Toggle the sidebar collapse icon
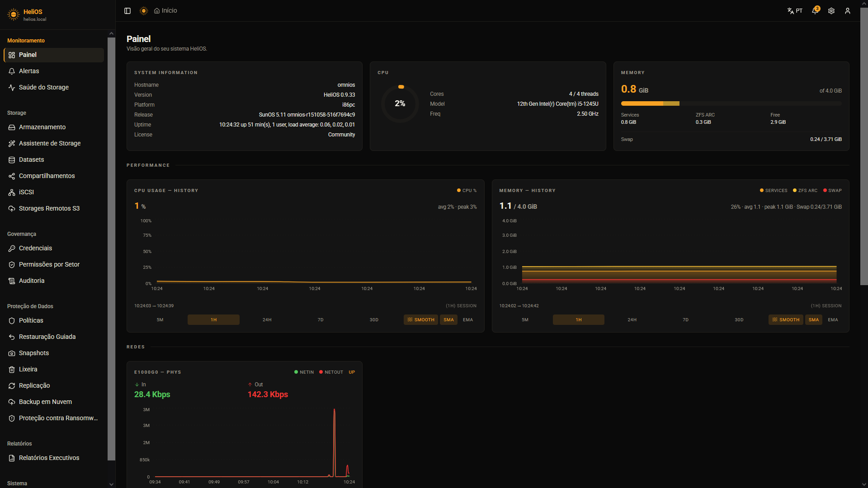 [x=127, y=11]
